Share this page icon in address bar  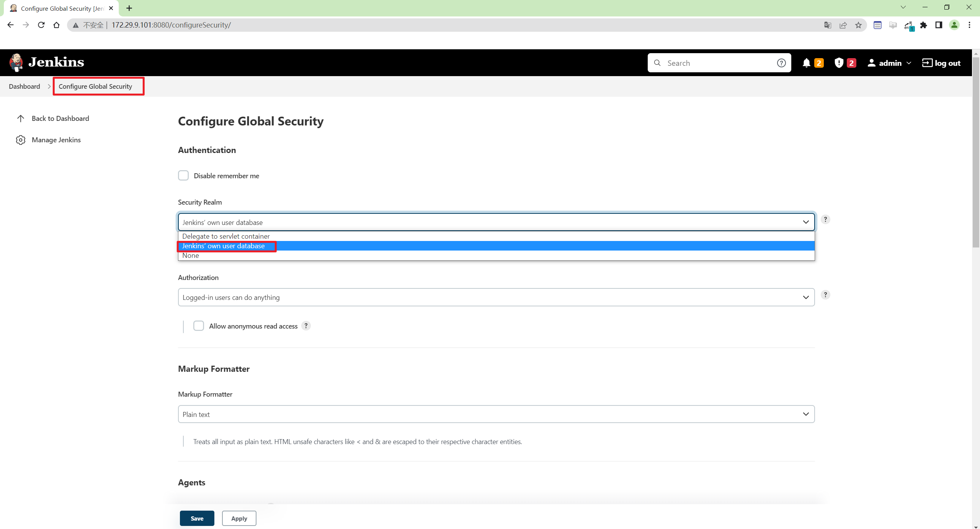[843, 25]
